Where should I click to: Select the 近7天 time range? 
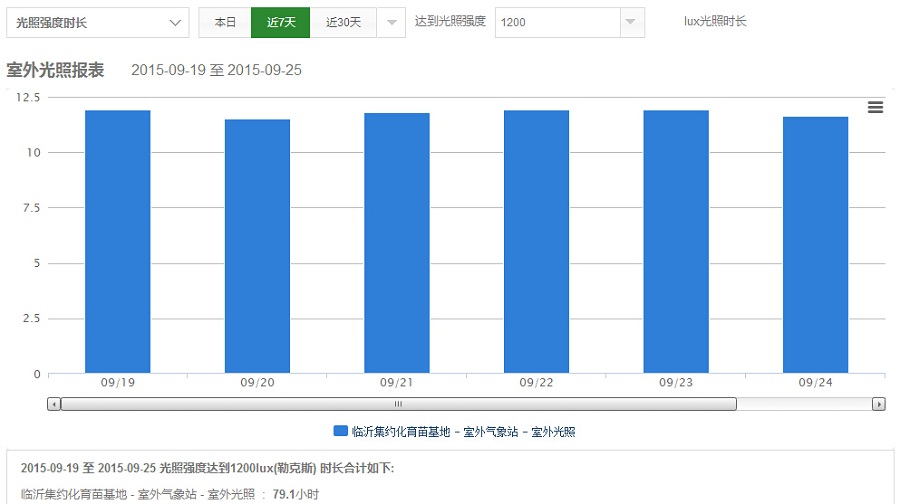tap(280, 22)
